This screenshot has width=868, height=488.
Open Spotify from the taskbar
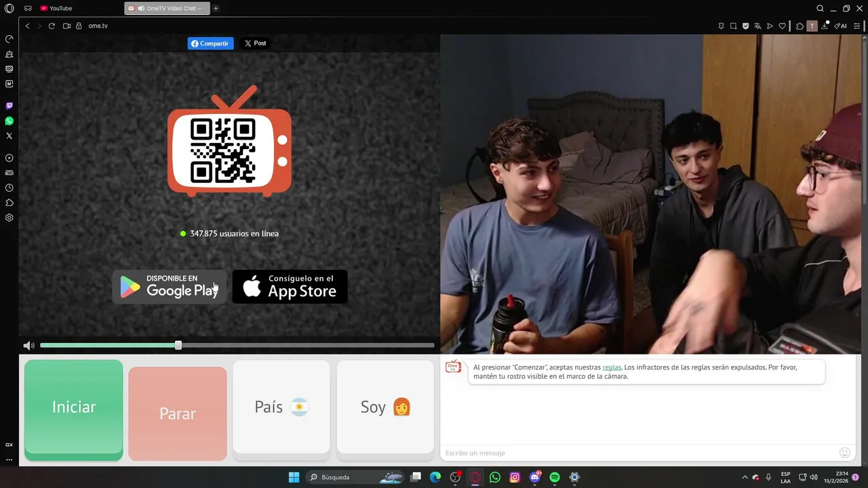click(x=555, y=477)
